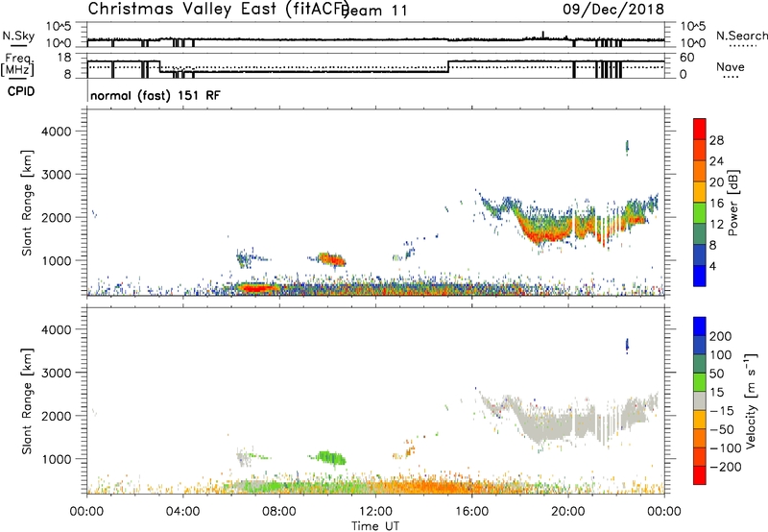Click the 3000 tick on the velocity panel
This screenshot has width=768, height=532.
(x=57, y=373)
